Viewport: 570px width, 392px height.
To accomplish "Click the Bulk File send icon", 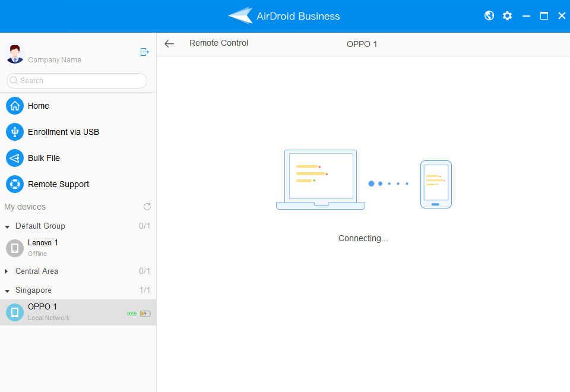I will point(15,158).
